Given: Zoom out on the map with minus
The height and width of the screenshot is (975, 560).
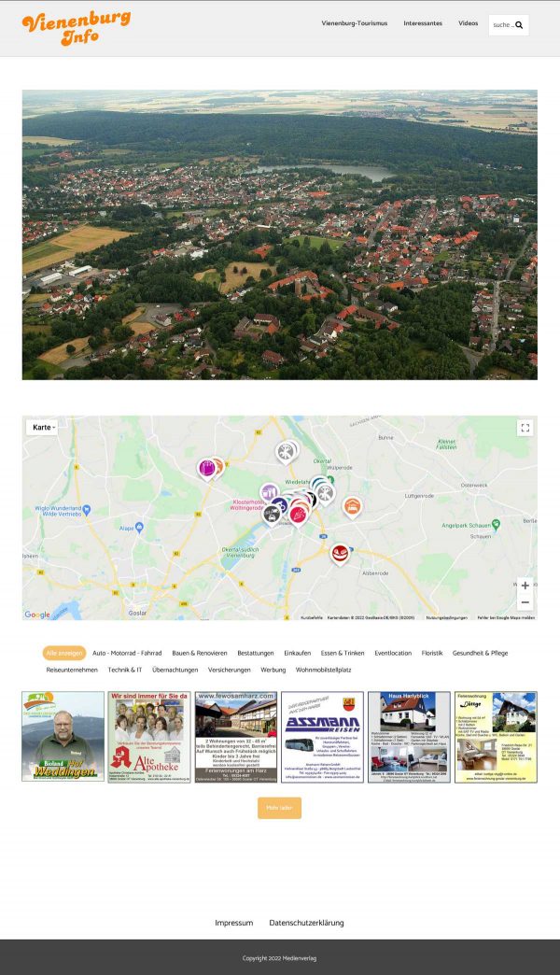Looking at the screenshot, I should (x=525, y=602).
